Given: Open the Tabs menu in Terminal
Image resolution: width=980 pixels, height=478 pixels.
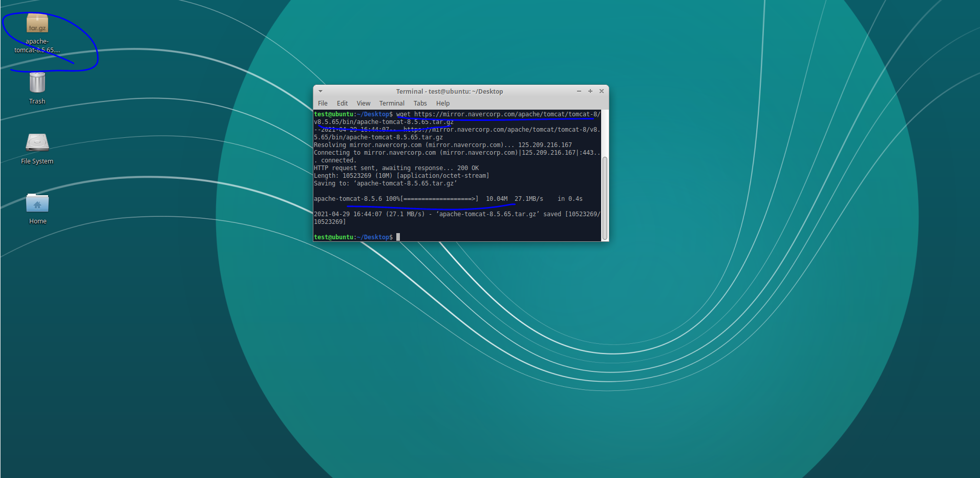Looking at the screenshot, I should 420,103.
